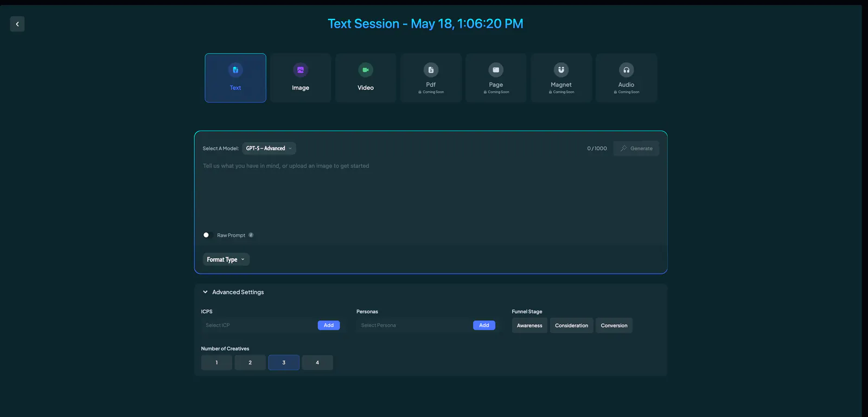
Task: Open the GPT-5 Advanced model dropdown
Action: click(x=269, y=148)
